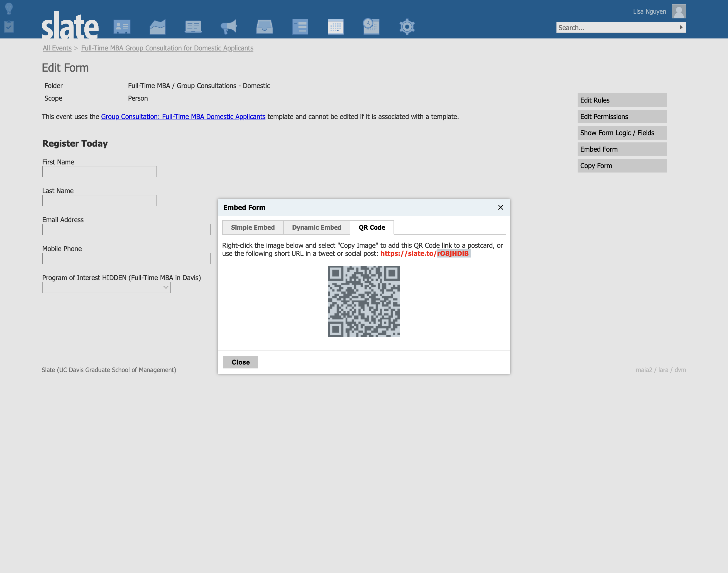Click the Last Name input field

99,201
